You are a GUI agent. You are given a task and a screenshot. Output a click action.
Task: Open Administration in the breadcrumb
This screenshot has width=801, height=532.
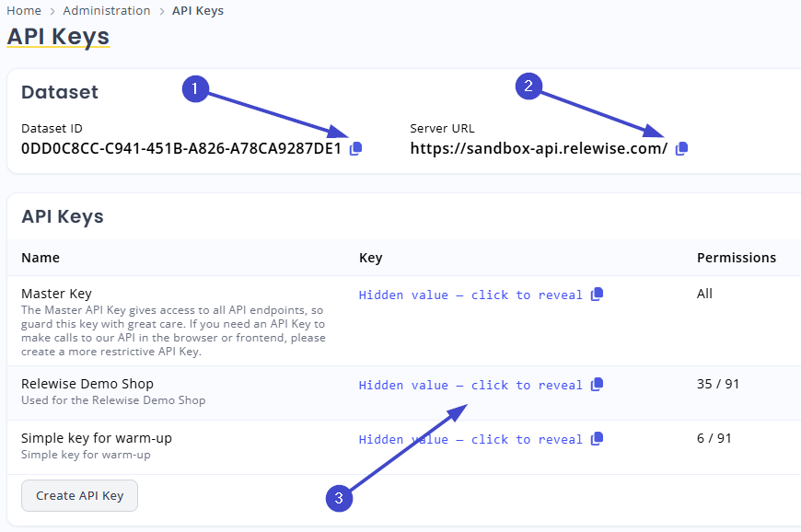pos(106,11)
